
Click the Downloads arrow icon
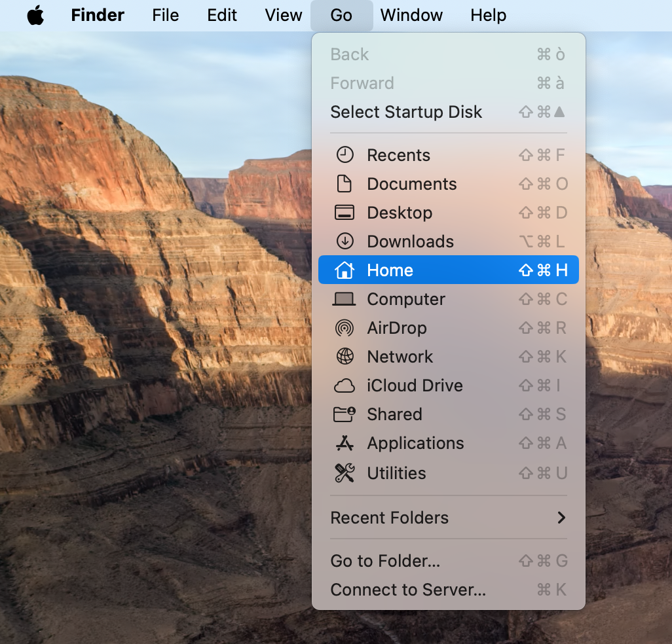(x=345, y=241)
